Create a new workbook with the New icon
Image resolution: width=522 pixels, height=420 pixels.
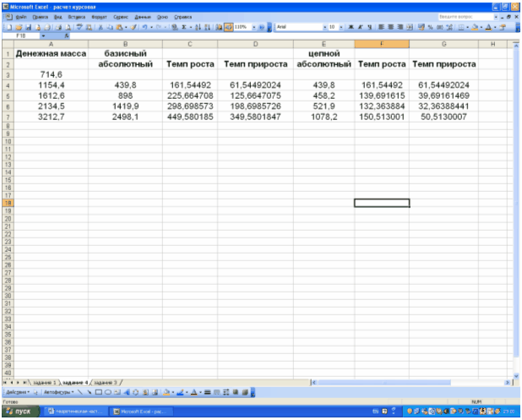pos(9,27)
